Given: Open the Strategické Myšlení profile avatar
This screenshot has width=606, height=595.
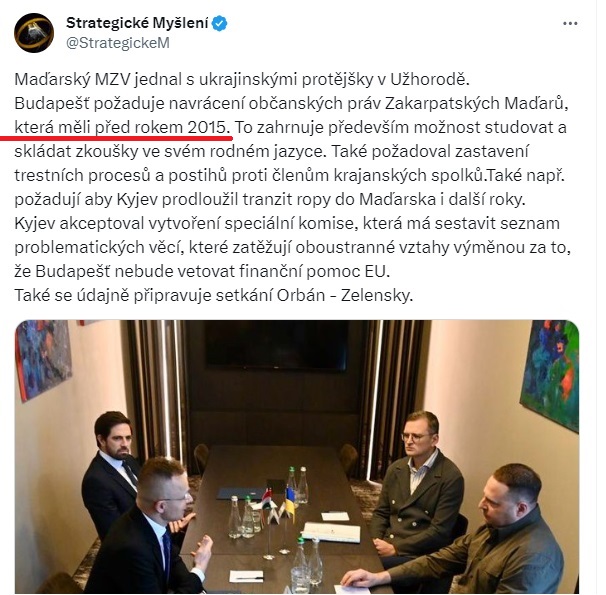Looking at the screenshot, I should click(34, 33).
